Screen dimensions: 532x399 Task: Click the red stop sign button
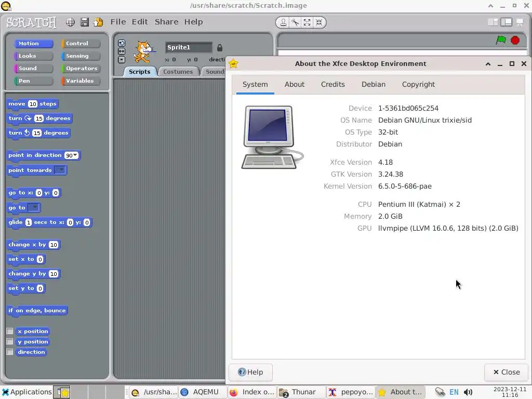(515, 40)
